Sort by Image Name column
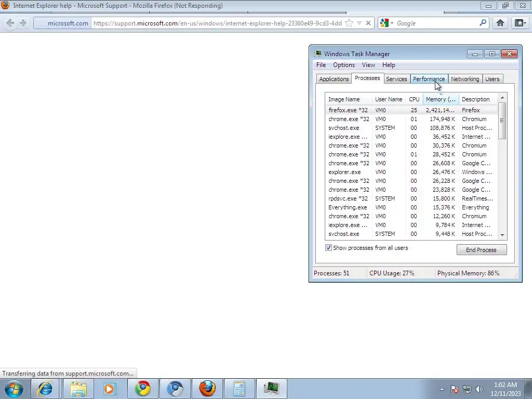This screenshot has width=532, height=399. 349,99
